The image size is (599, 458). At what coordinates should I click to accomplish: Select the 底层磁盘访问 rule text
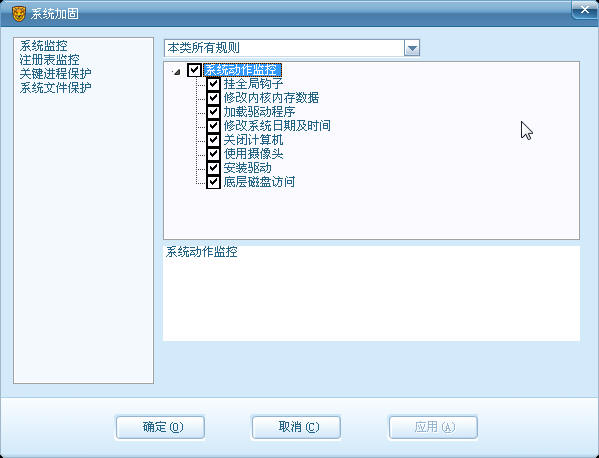(259, 182)
